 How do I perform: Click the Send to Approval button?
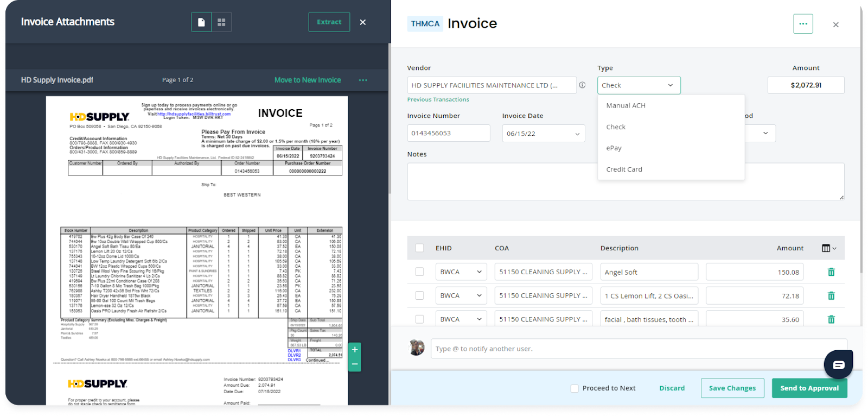click(809, 388)
